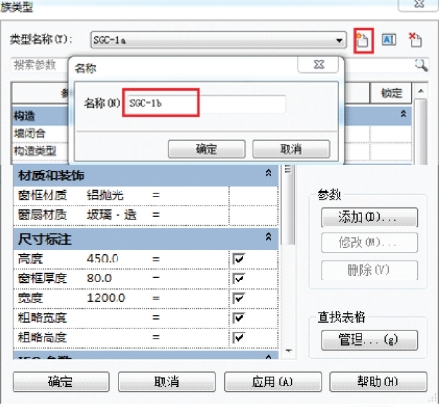The image size is (439, 407).
Task: Click the New Type icon highlighted in red
Action: (363, 41)
